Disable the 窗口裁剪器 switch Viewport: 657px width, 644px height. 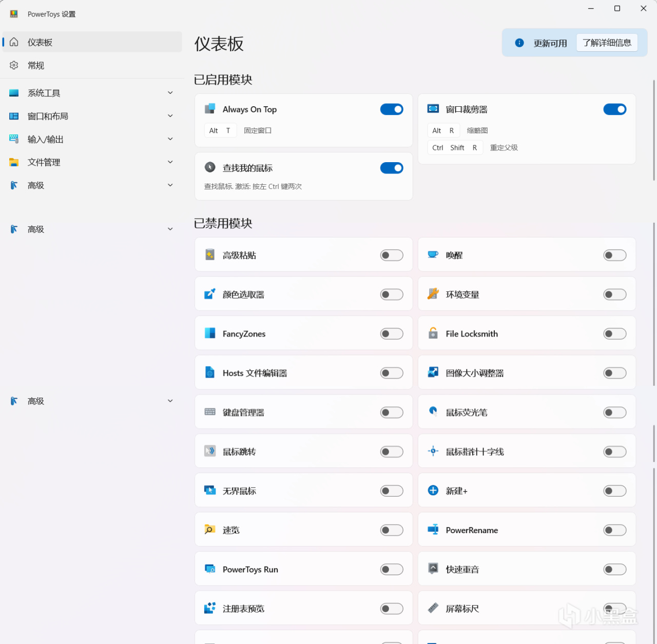[615, 109]
